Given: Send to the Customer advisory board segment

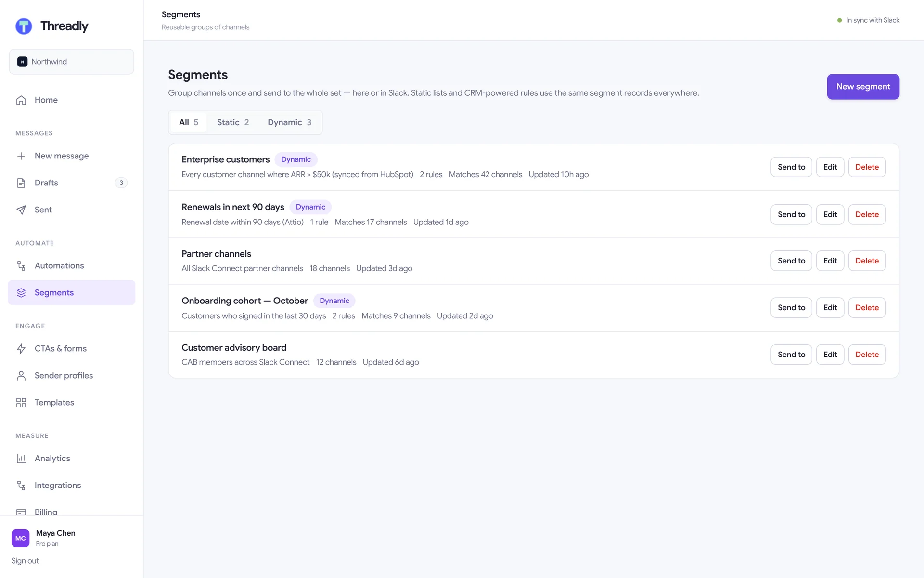Looking at the screenshot, I should tap(791, 355).
